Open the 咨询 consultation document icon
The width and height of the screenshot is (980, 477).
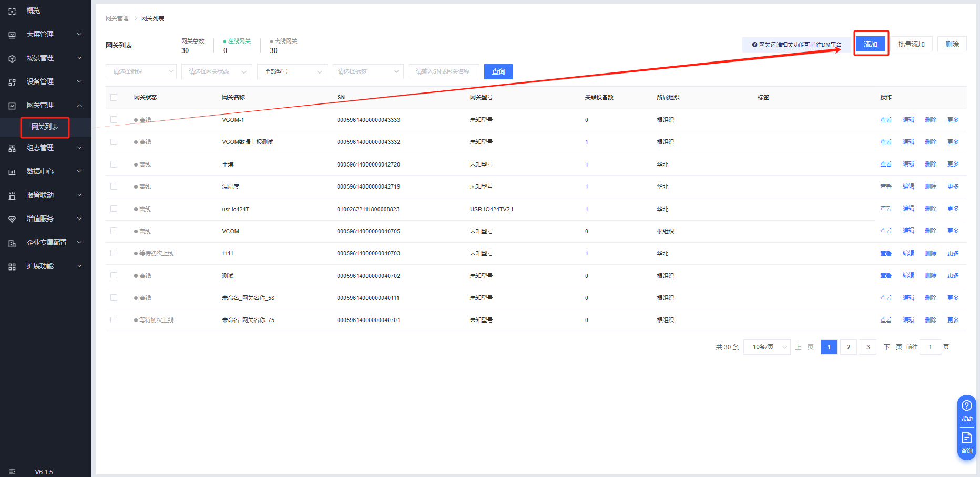(x=966, y=438)
